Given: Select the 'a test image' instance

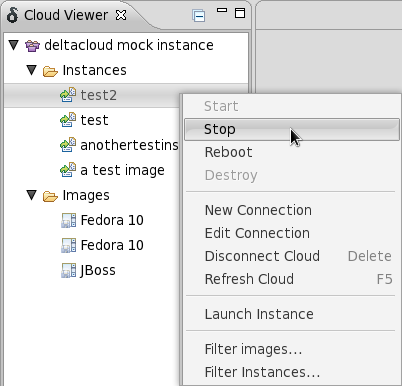Looking at the screenshot, I should (x=122, y=170).
